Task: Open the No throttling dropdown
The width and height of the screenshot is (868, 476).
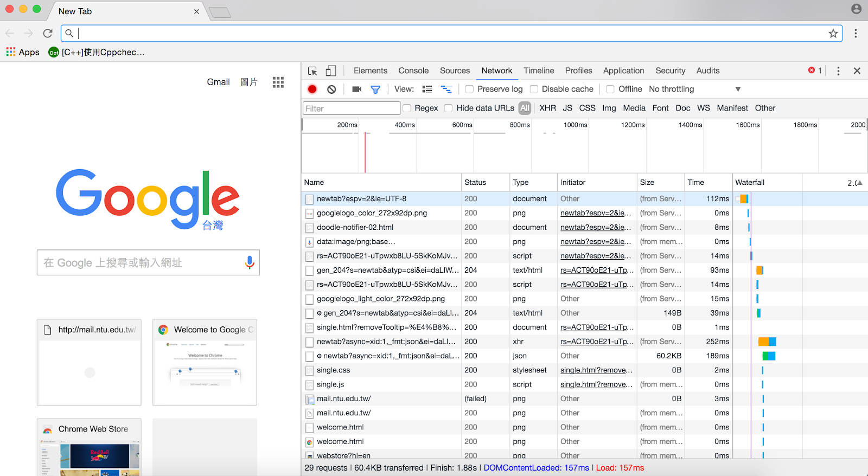Action: click(x=695, y=89)
